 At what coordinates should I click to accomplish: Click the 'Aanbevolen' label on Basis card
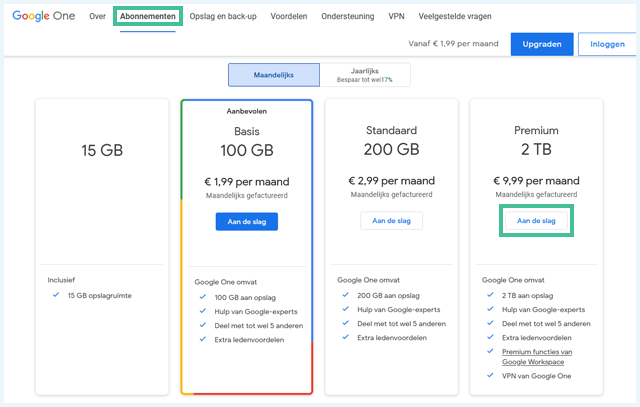point(247,111)
